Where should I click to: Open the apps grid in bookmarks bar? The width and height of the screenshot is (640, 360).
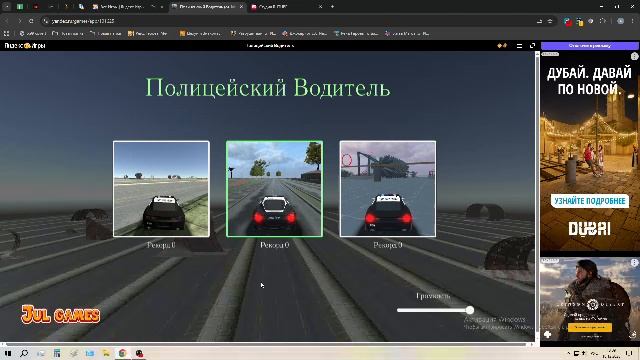pyautogui.click(x=7, y=33)
